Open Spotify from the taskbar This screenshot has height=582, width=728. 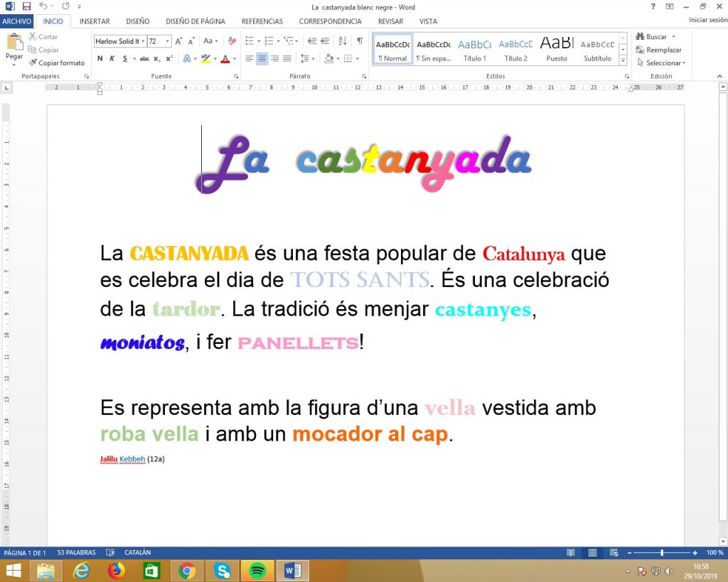[257, 571]
